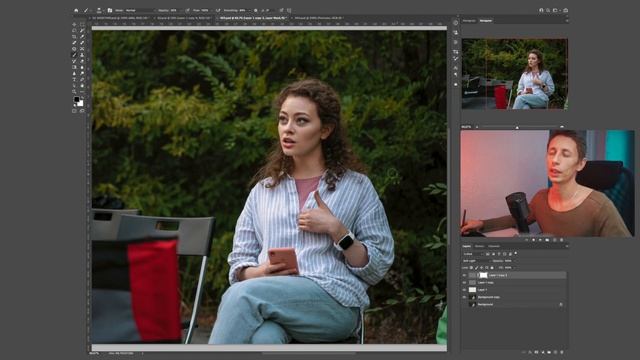Open the layer filter Kind dropdown
The width and height of the screenshot is (640, 360).
click(x=473, y=254)
